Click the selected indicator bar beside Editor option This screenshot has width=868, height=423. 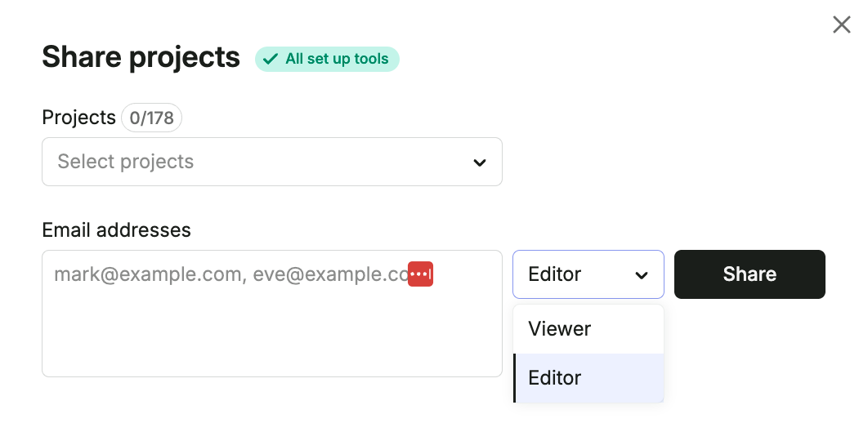(x=515, y=378)
